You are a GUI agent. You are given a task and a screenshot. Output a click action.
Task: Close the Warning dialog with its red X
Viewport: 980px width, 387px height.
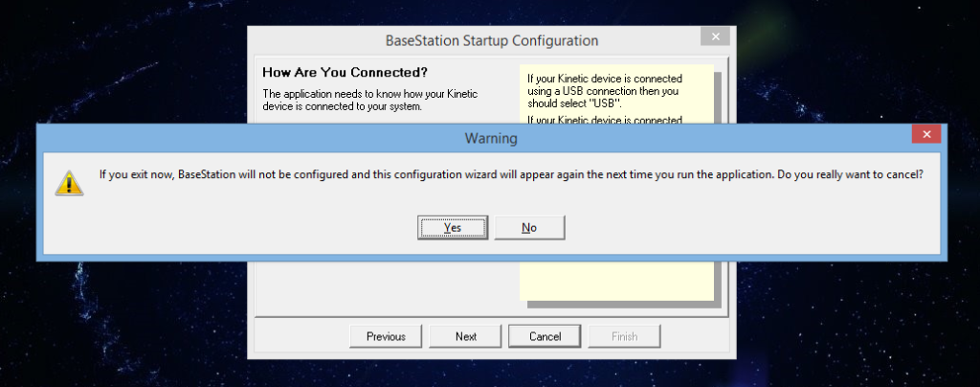[926, 134]
